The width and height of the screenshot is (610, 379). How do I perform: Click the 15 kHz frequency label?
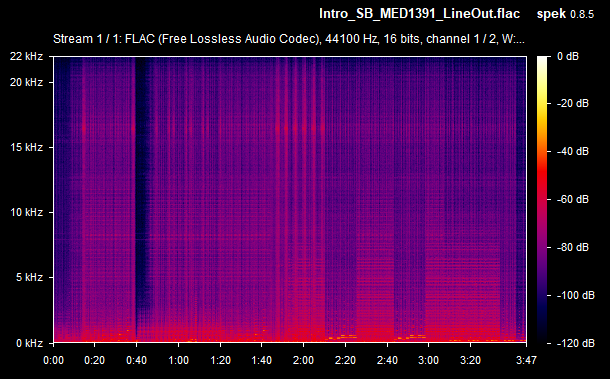click(x=26, y=147)
